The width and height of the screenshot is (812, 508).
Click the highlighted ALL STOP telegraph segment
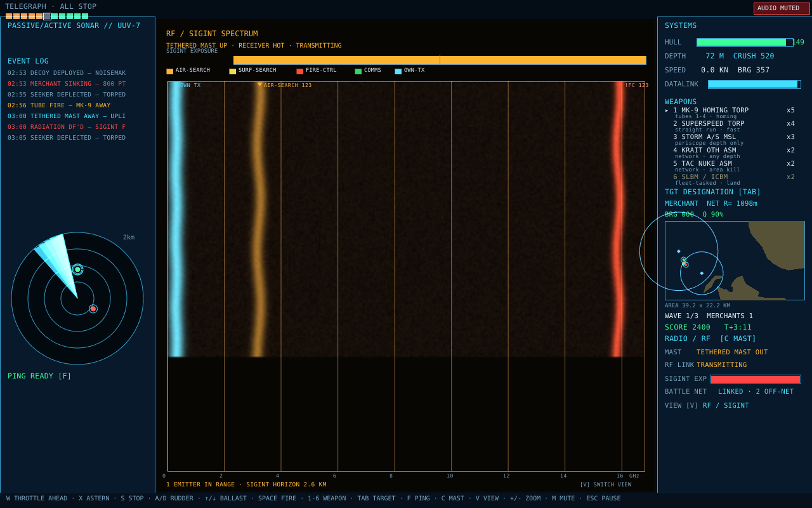[47, 17]
